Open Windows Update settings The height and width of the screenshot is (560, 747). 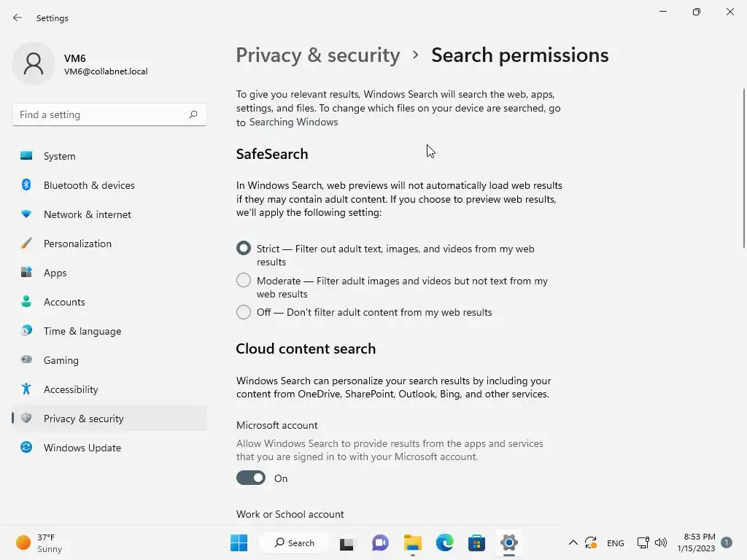point(82,448)
